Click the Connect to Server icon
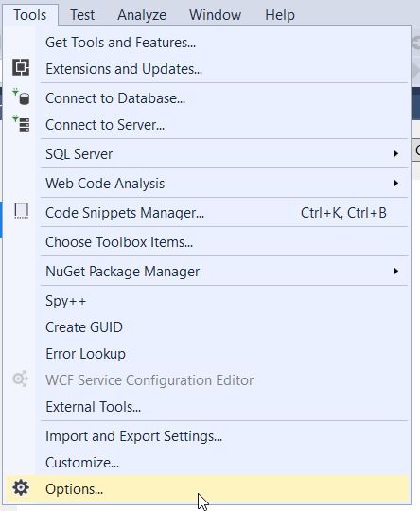This screenshot has height=511, width=420. [x=21, y=123]
